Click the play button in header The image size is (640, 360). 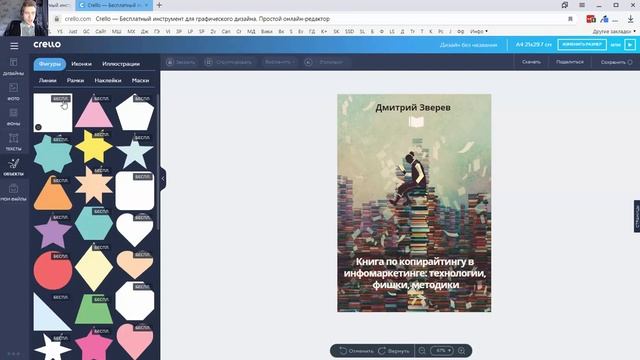point(630,44)
